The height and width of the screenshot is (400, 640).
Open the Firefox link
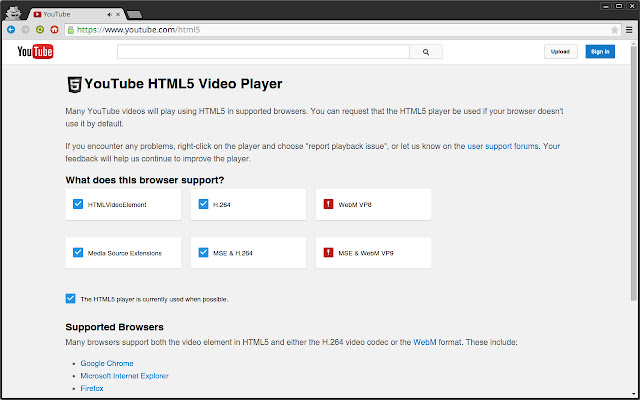[92, 389]
